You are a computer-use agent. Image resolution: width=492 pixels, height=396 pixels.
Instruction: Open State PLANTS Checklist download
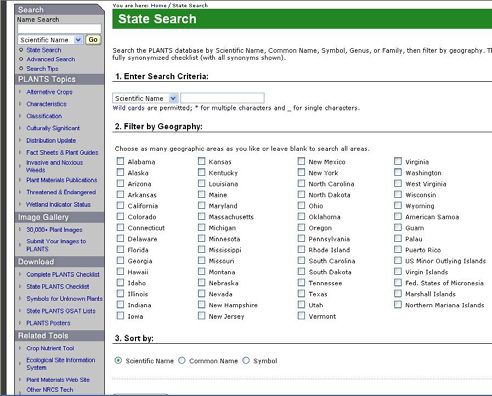(x=58, y=287)
